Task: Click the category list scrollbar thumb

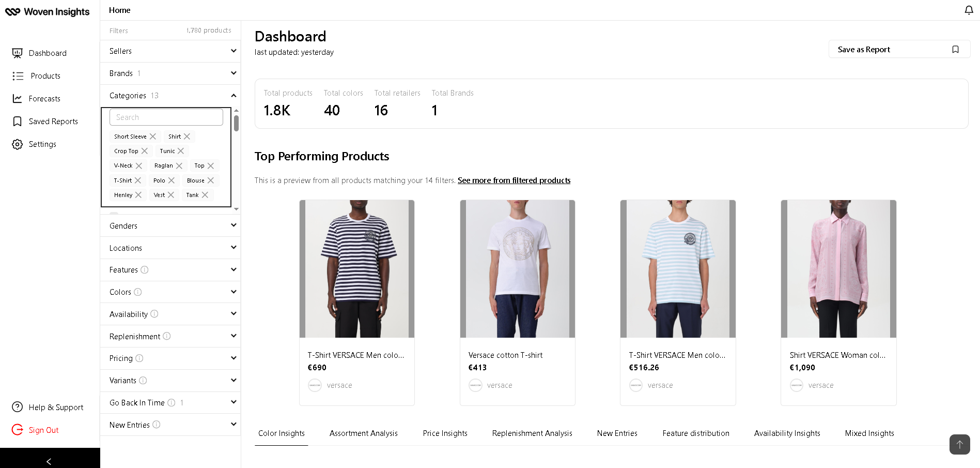Action: point(236,123)
